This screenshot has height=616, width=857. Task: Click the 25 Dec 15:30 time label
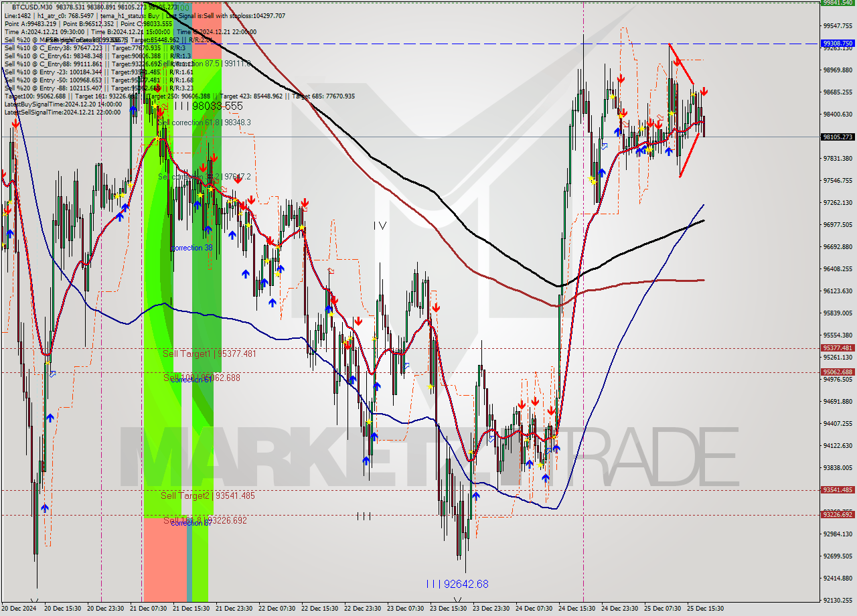point(705,609)
